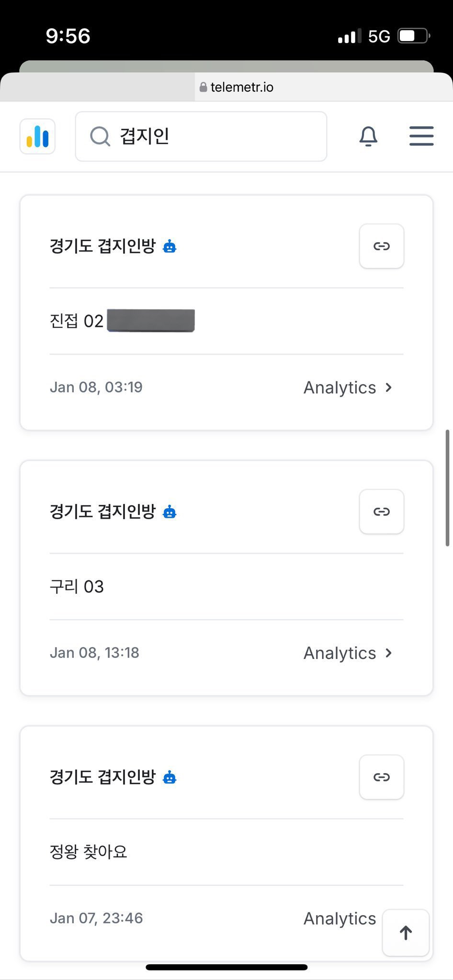Tap bot icon in the 구리 03 card
The image size is (453, 980).
tap(170, 512)
